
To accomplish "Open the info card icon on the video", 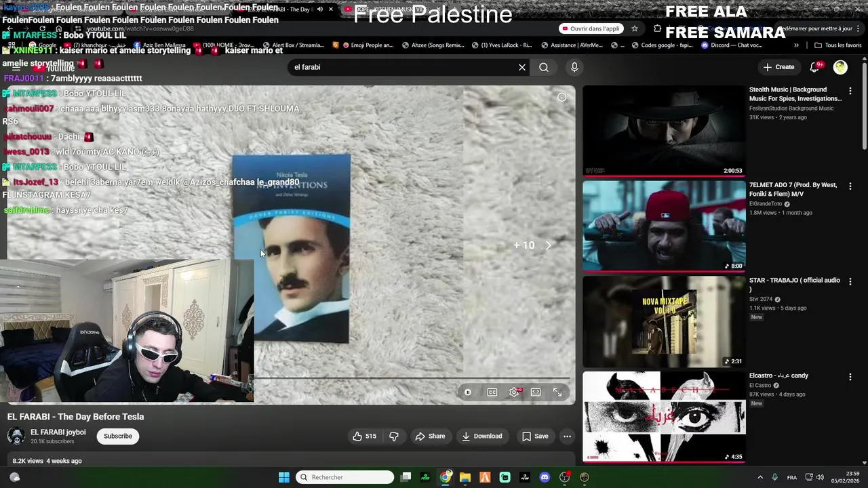I will click(561, 98).
